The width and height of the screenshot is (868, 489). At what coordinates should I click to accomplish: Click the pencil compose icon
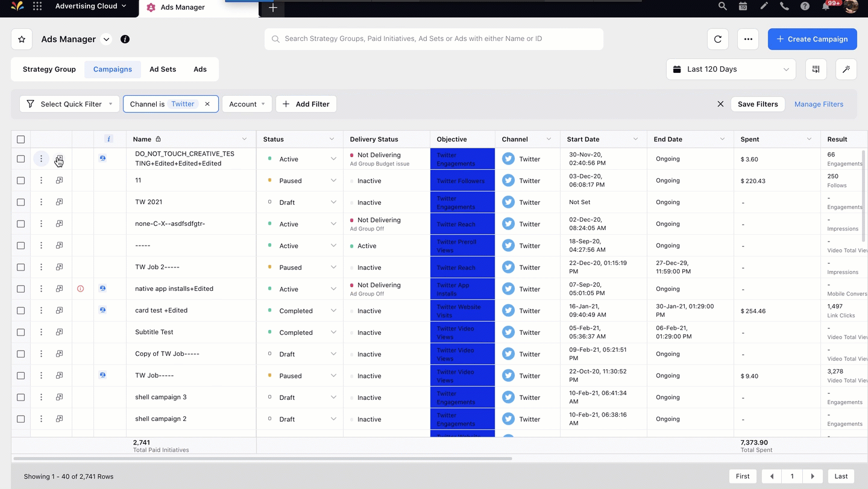tap(764, 6)
